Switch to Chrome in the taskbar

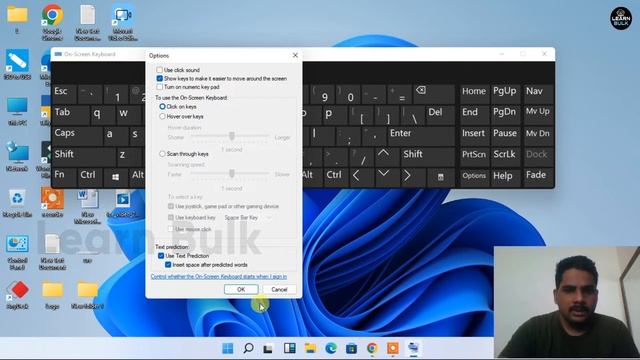coord(372,348)
